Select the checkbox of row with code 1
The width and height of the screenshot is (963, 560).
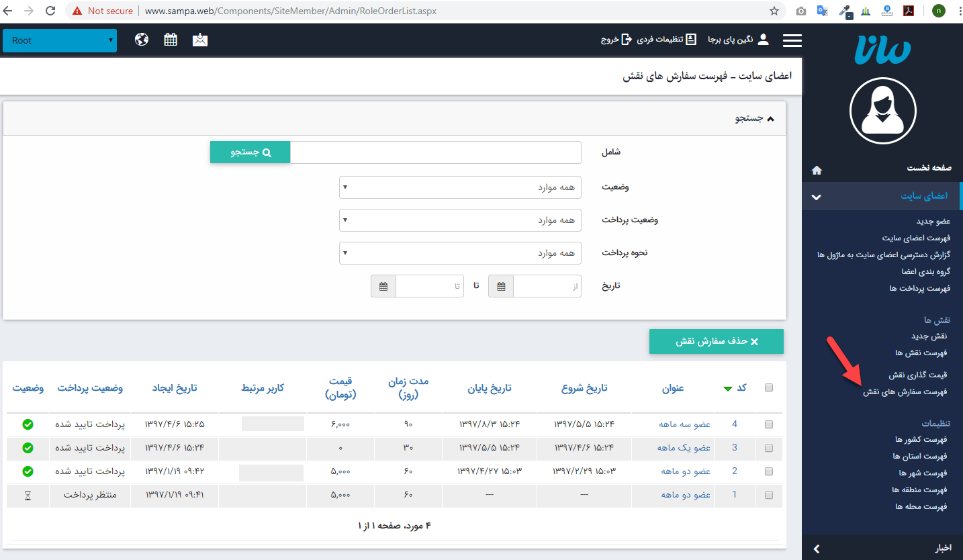[x=768, y=495]
